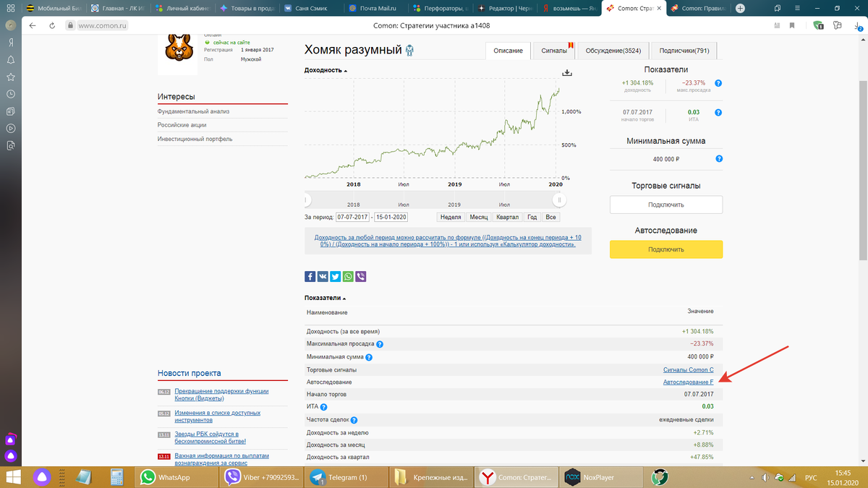Screen dimensions: 868x488
Task: Open Yandex sidebar favorites star
Action: pyautogui.click(x=11, y=77)
